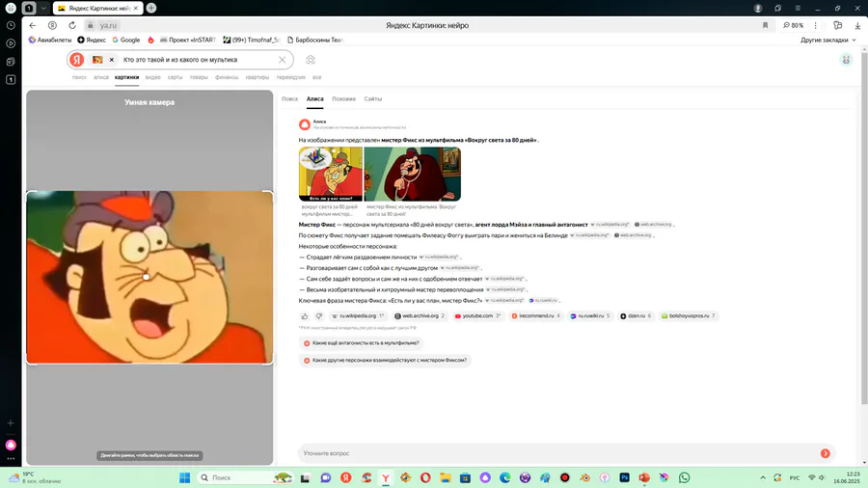Open the все category list

pos(316,77)
